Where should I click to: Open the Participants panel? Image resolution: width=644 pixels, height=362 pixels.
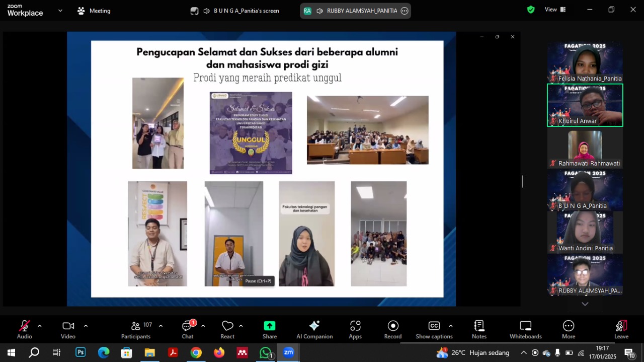(x=136, y=330)
